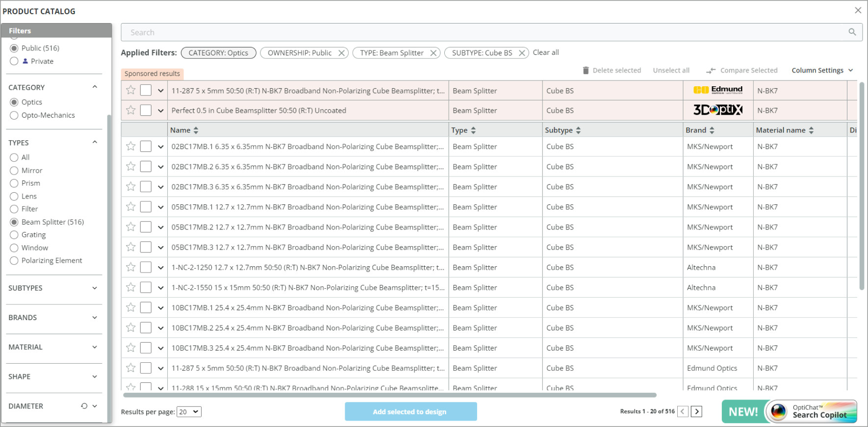Click the vertical results scrollbar

(862, 186)
